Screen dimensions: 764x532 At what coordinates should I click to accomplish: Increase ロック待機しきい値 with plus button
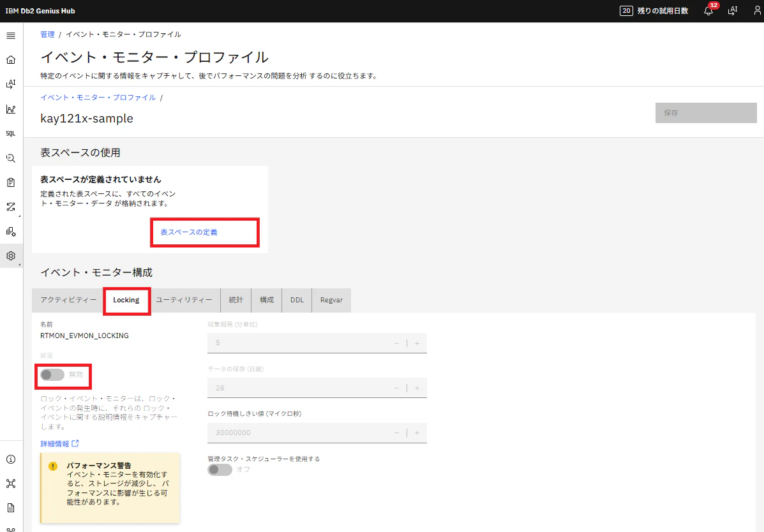pos(417,432)
